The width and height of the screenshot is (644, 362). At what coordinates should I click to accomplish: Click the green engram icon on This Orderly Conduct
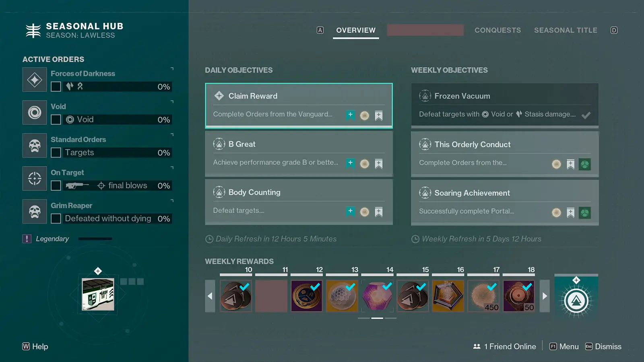(x=584, y=164)
